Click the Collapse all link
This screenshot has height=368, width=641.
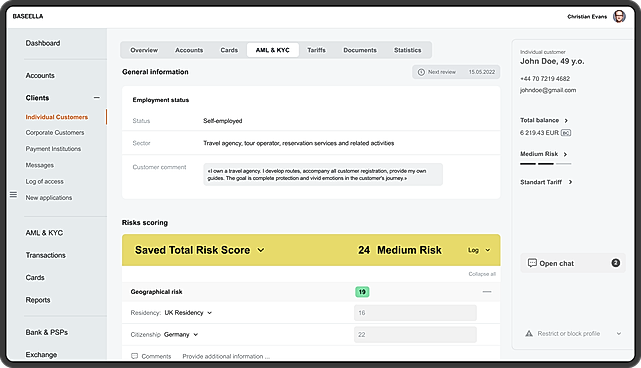482,274
